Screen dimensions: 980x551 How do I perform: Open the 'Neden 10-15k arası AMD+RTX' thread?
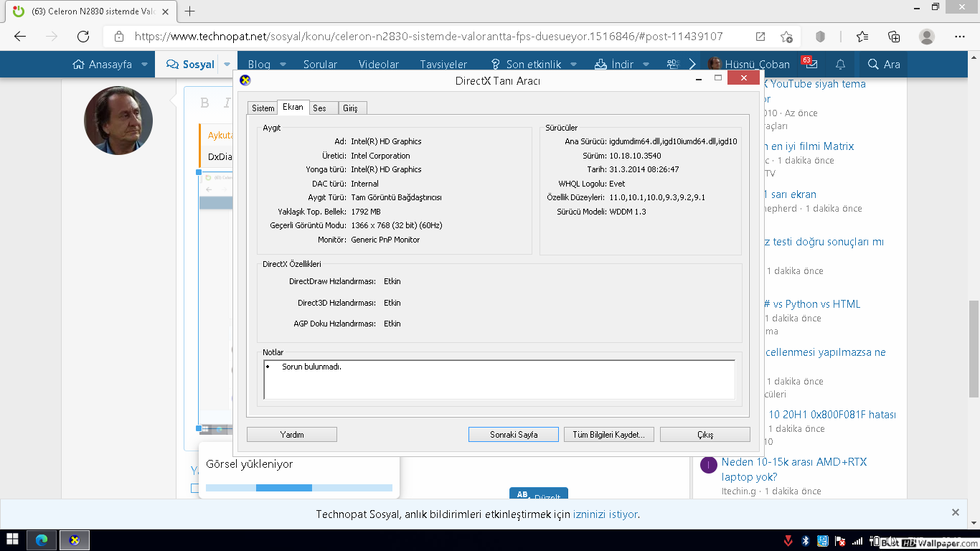tap(794, 469)
